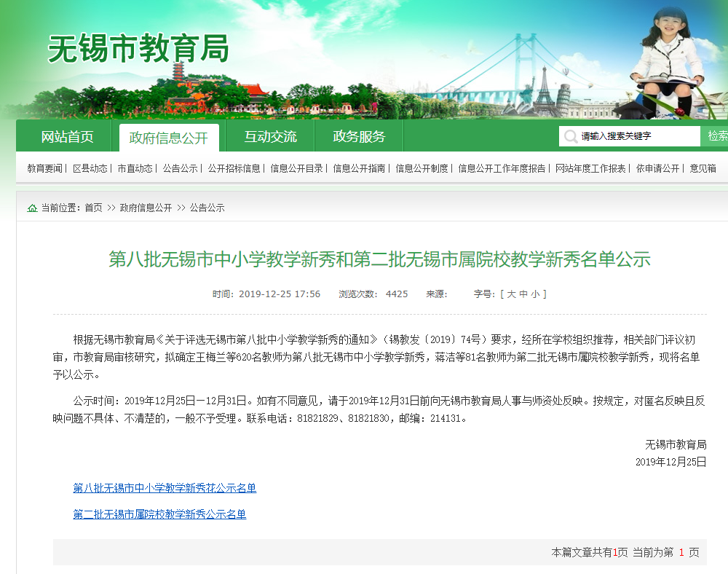This screenshot has width=728, height=574.
Task: Click the search keyword input field
Action: point(630,136)
